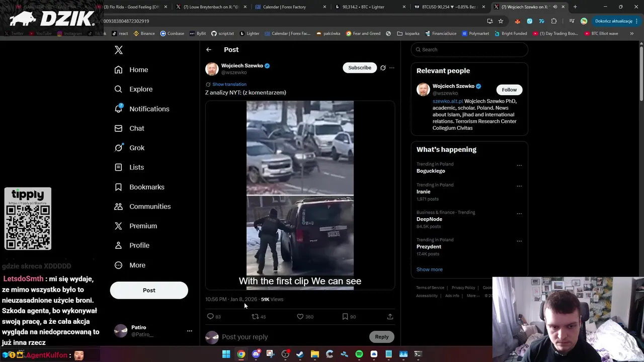Open post options three-dot menu
This screenshot has height=362, width=644.
tap(392, 68)
